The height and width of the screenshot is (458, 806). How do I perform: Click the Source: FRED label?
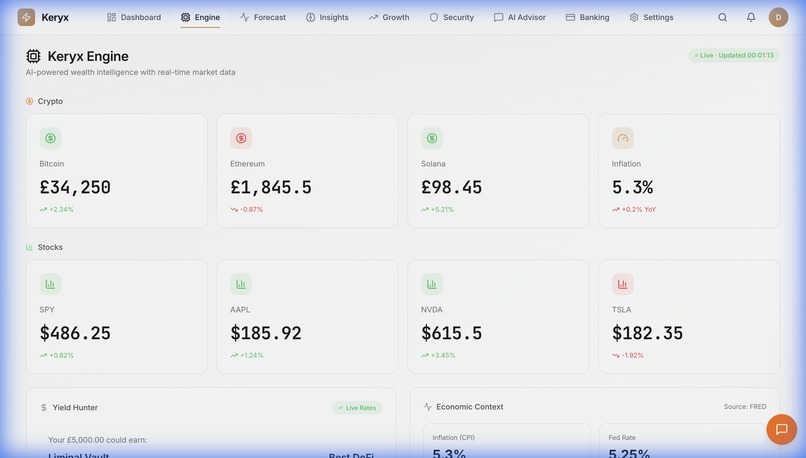(x=745, y=407)
